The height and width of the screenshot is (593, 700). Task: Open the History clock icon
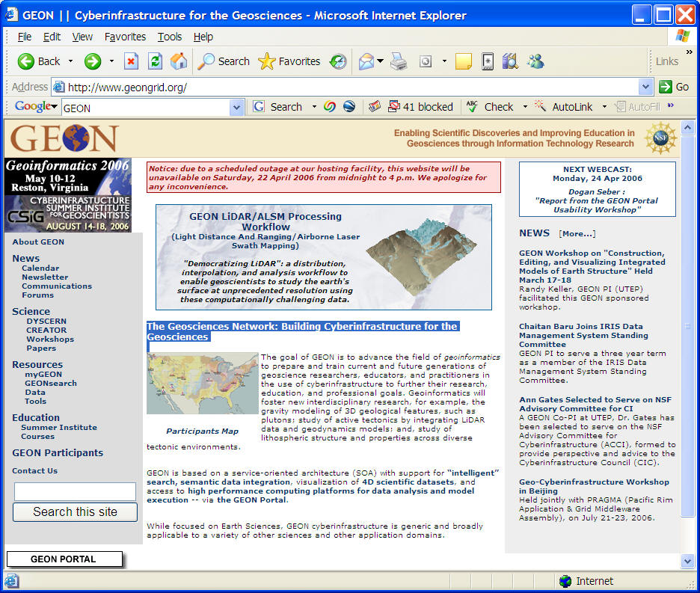[x=338, y=61]
